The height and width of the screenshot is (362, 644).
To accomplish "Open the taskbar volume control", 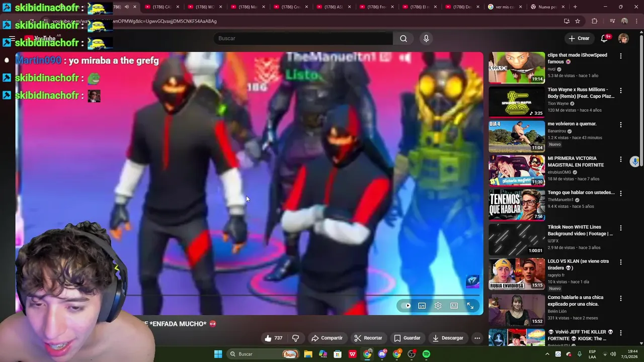I will click(x=613, y=354).
